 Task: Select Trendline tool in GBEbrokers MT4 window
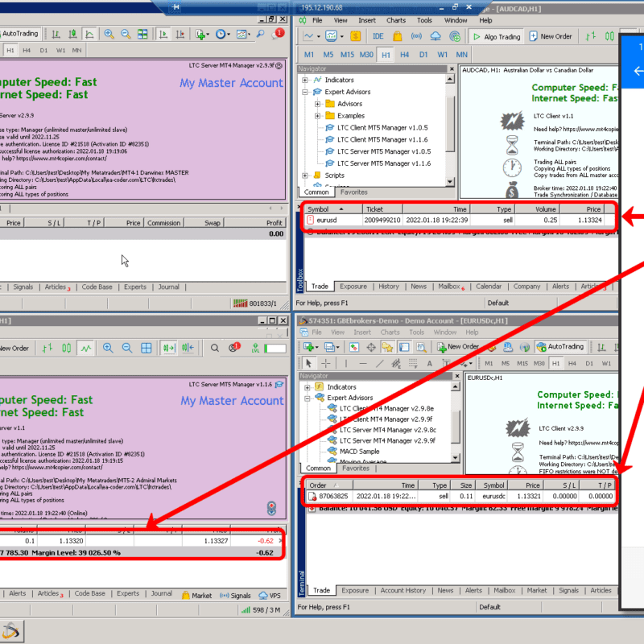pyautogui.click(x=379, y=364)
